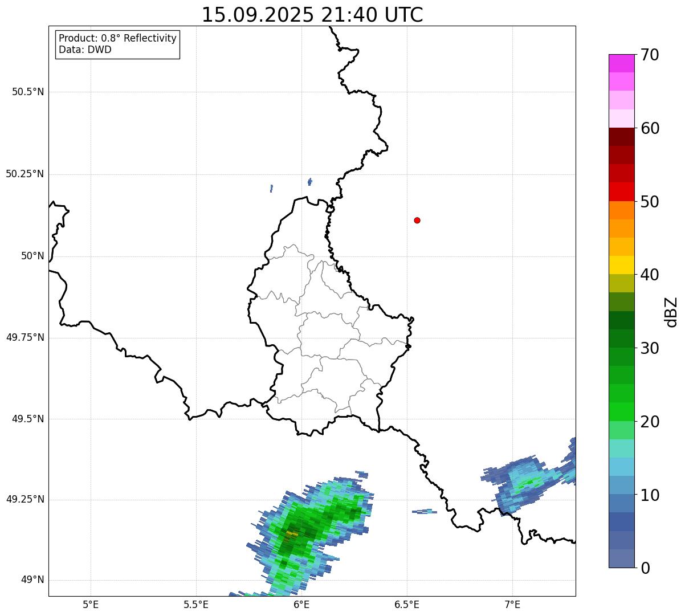Pick the bright red colorbar segment above 50
The height and width of the screenshot is (616, 685).
pos(621,192)
